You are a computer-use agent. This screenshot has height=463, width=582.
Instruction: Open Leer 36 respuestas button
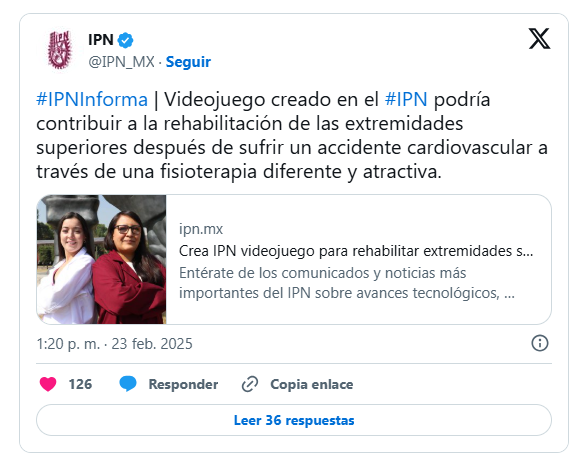click(294, 420)
